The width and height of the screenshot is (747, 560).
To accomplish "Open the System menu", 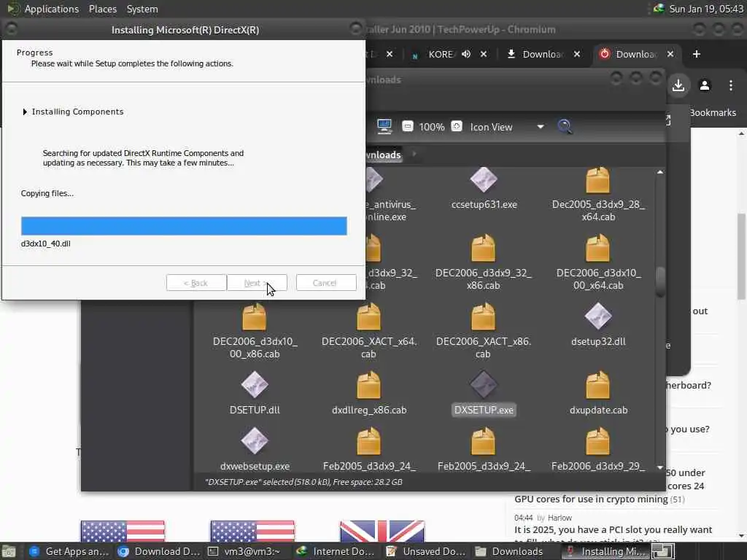I will tap(142, 9).
